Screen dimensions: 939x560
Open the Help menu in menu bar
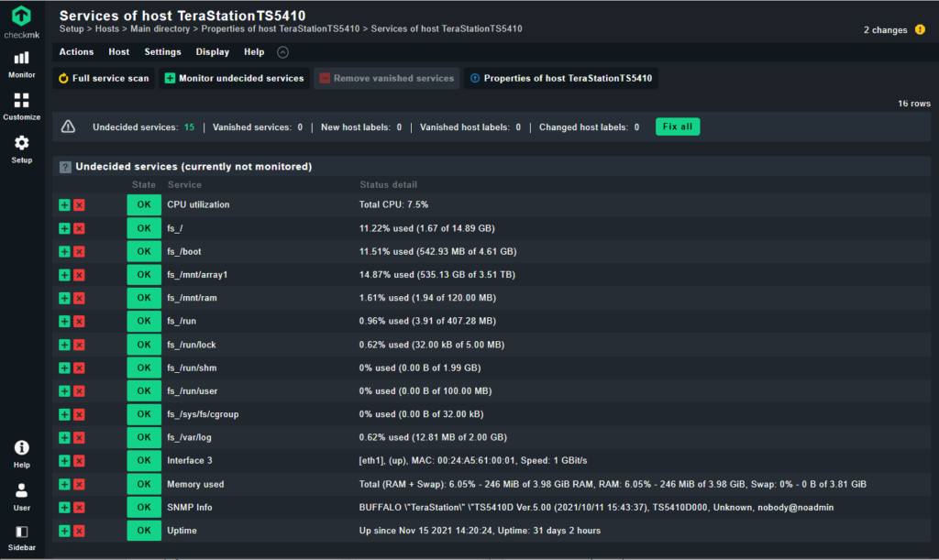coord(254,52)
